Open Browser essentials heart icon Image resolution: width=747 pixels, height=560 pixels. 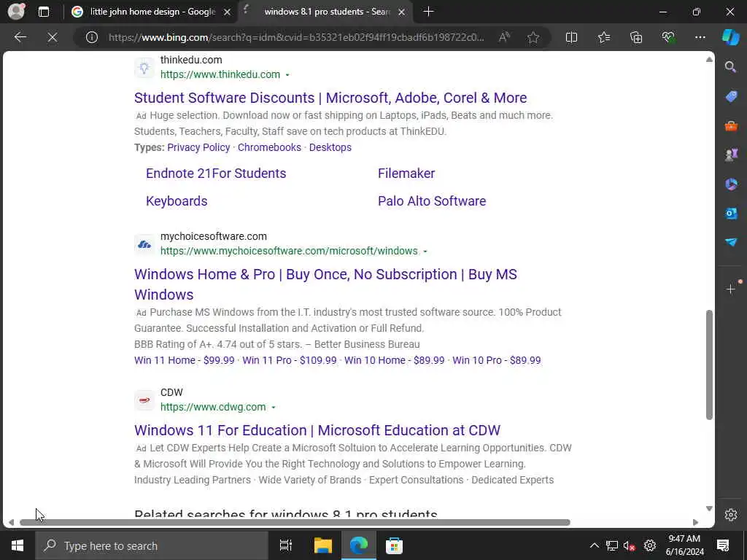(x=668, y=37)
